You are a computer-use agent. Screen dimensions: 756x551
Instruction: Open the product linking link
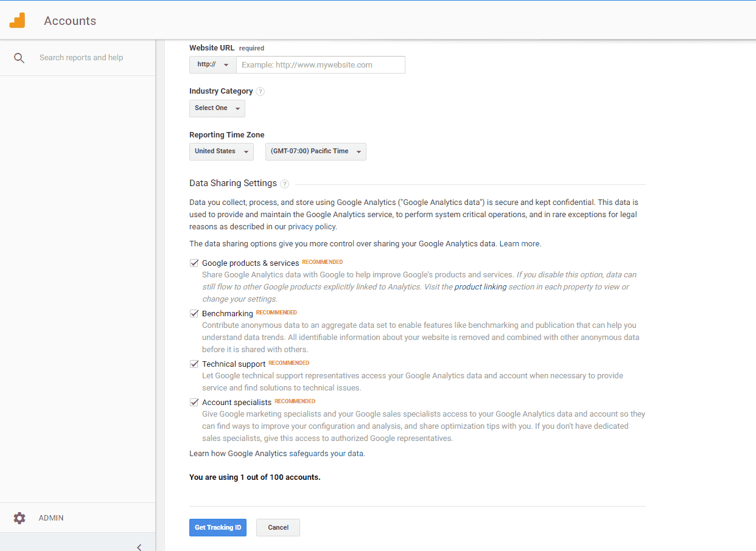pos(480,287)
